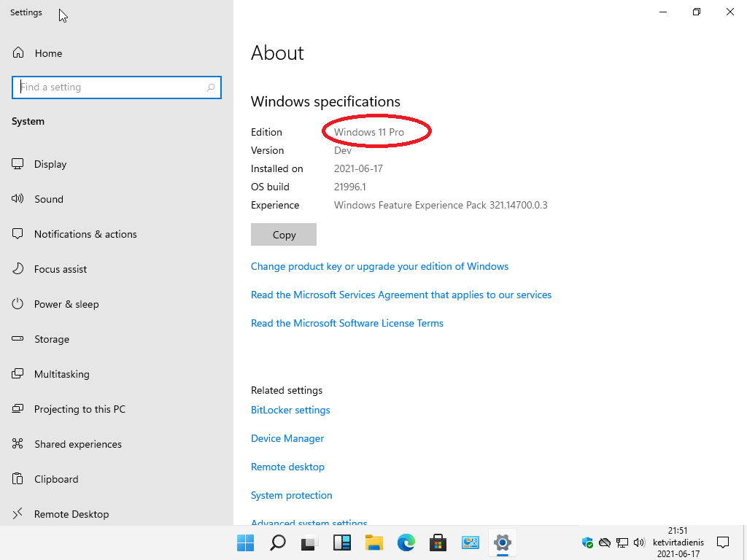Image resolution: width=747 pixels, height=560 pixels.
Task: Read the Microsoft Software License Terms
Action: click(347, 323)
